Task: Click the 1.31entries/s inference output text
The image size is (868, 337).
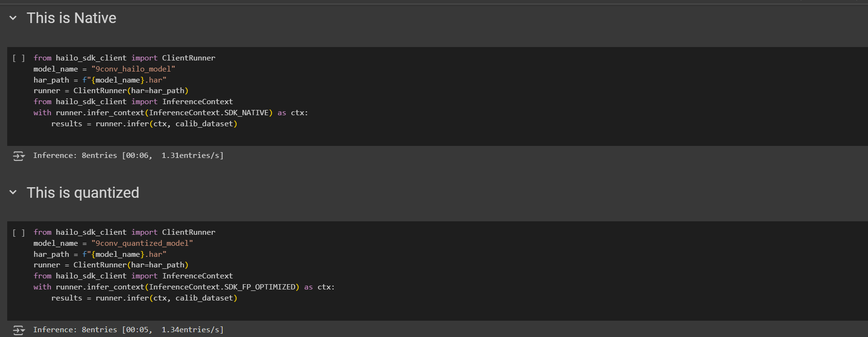Action: pyautogui.click(x=128, y=156)
